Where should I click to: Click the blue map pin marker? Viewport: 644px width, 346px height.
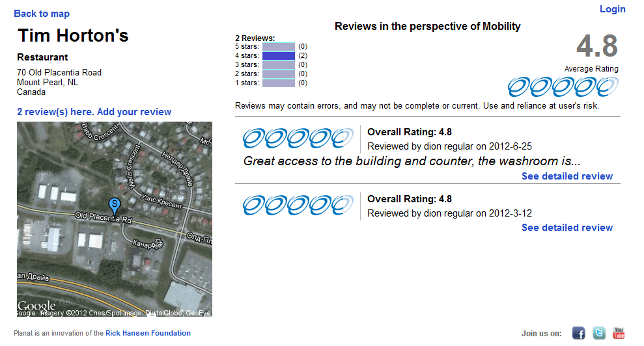pyautogui.click(x=114, y=206)
